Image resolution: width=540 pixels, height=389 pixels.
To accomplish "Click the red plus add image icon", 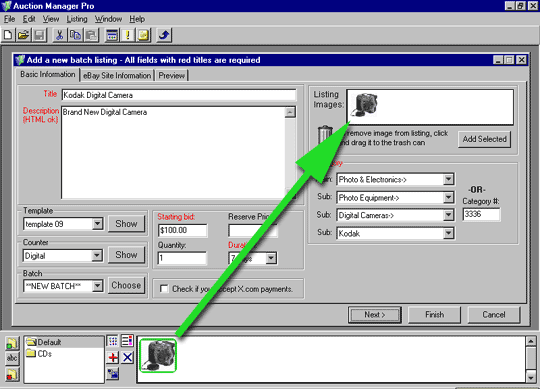I will [x=113, y=358].
